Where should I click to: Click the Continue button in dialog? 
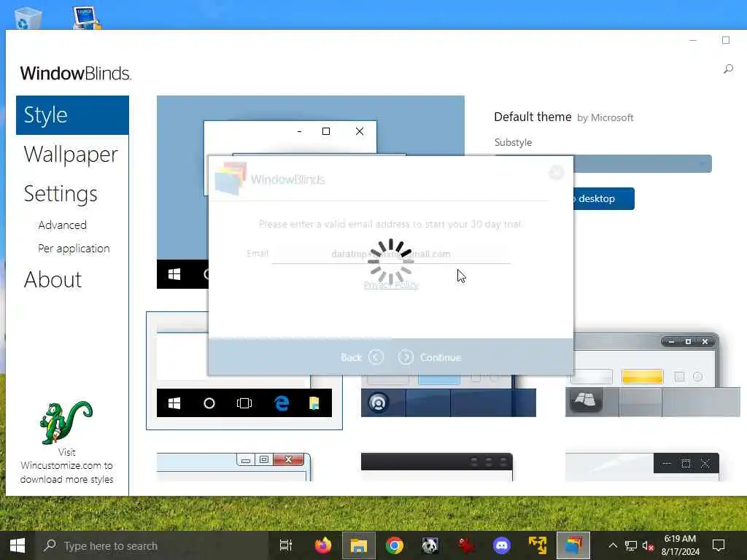tap(430, 357)
